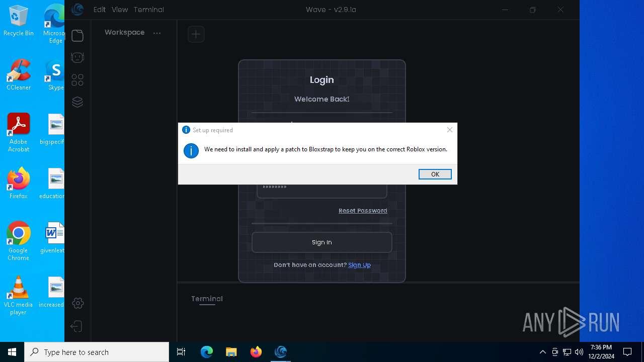Image resolution: width=644 pixels, height=362 pixels.
Task: Open the Windows Start menu
Action: 12,352
